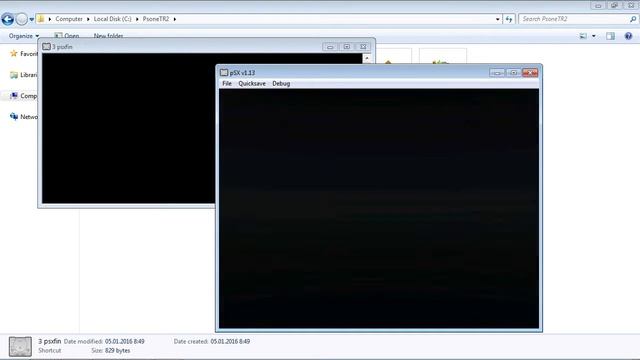
Task: Click the Explorer Back navigation button
Action: (8, 19)
